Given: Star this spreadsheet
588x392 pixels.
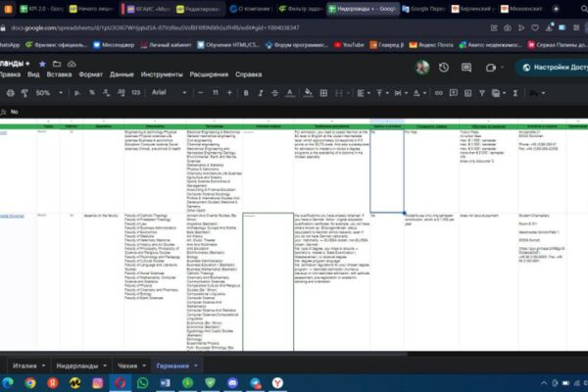Looking at the screenshot, I should coord(42,64).
